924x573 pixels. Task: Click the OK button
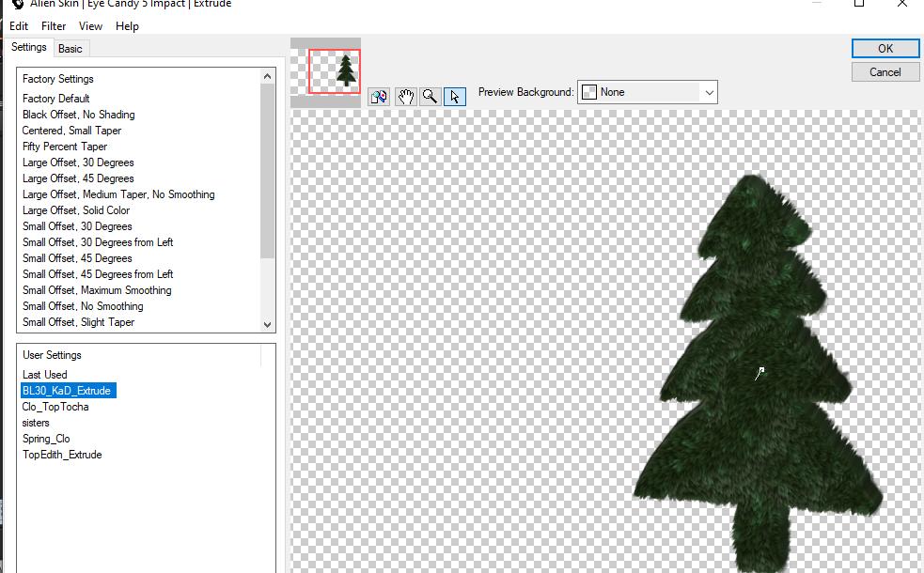click(885, 48)
